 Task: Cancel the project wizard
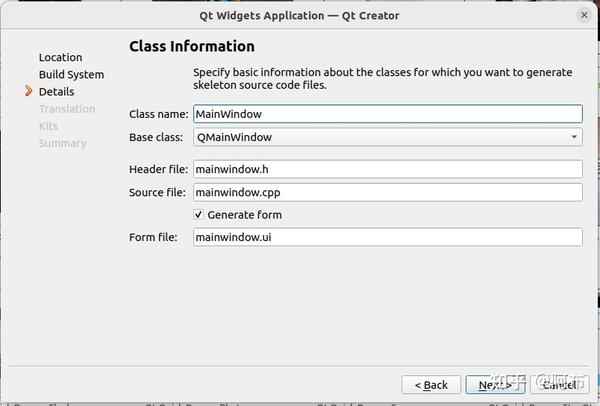pyautogui.click(x=557, y=385)
